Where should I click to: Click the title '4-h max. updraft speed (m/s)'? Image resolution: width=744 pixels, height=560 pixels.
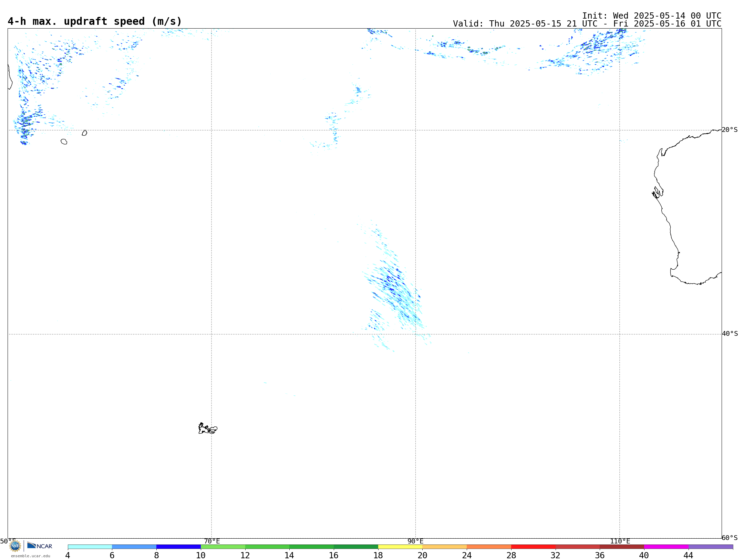(95, 21)
